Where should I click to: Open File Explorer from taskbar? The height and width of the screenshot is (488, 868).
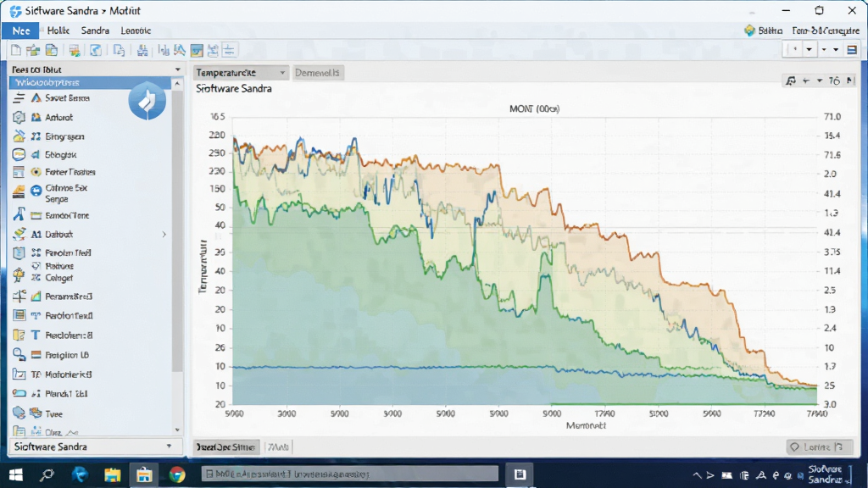[113, 474]
